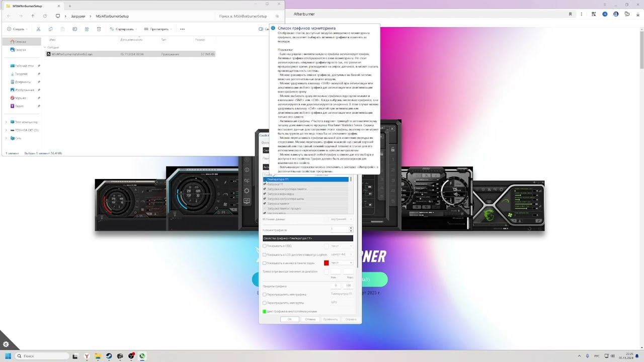
Task: Click the green graph color swatch
Action: coord(265,312)
